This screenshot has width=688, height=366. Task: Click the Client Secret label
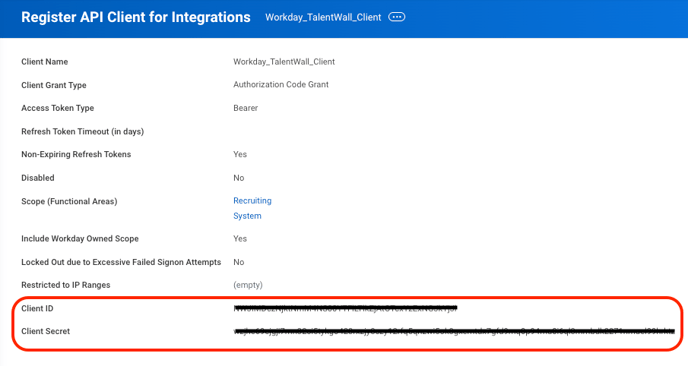click(46, 331)
